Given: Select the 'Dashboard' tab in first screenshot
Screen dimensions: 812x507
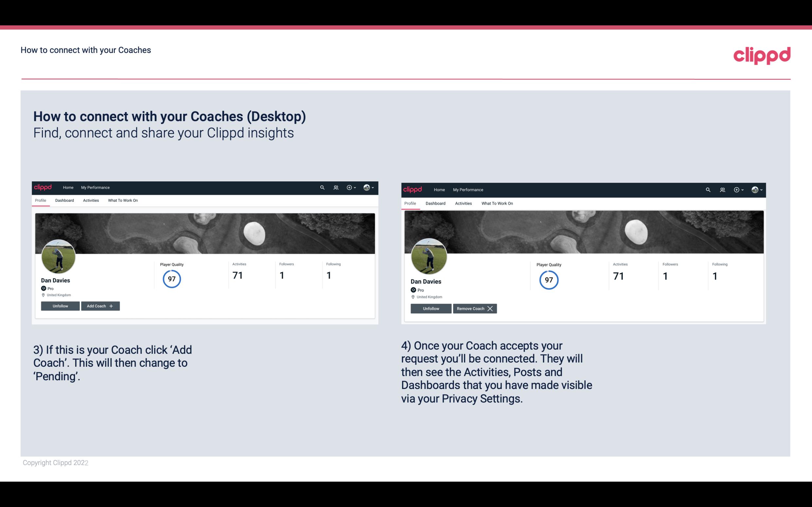Looking at the screenshot, I should pos(64,200).
